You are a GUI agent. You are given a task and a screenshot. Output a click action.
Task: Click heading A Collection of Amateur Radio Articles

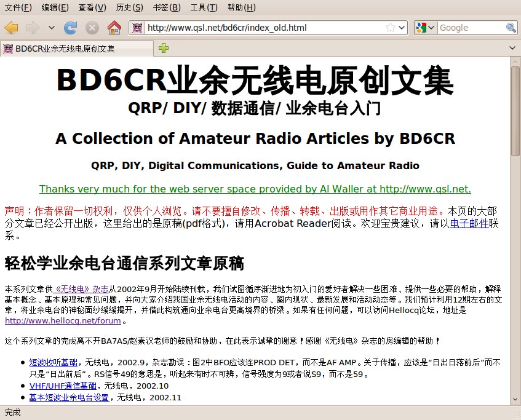[x=255, y=138]
